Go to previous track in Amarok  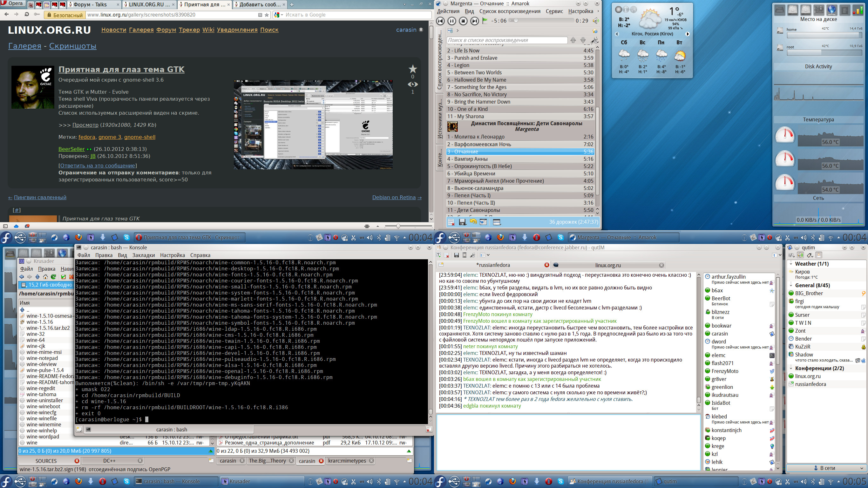pyautogui.click(x=440, y=21)
